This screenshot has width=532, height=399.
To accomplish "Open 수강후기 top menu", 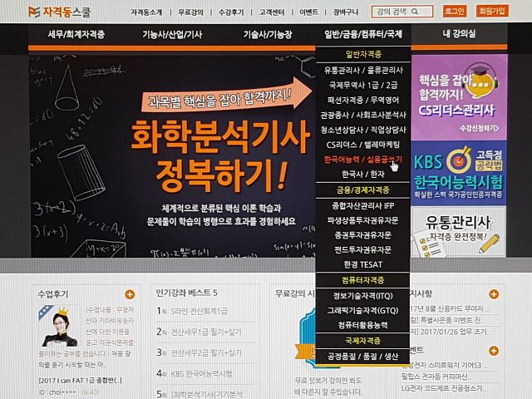I will 231,12.
